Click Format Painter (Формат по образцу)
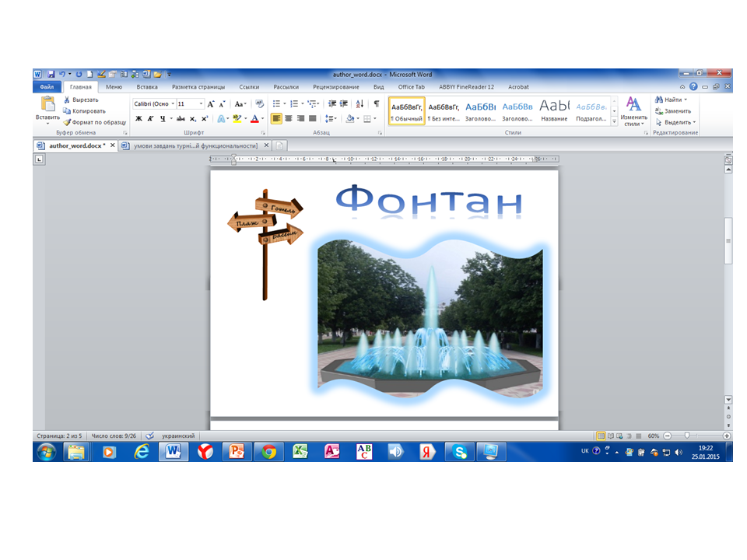 point(95,122)
